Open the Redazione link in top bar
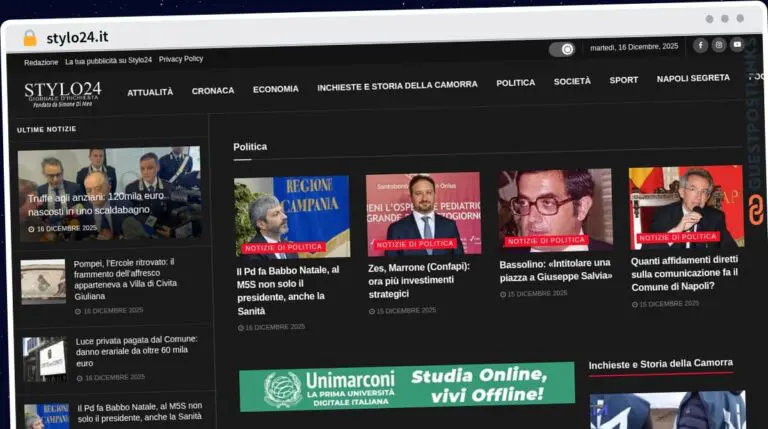Image resolution: width=768 pixels, height=429 pixels. pyautogui.click(x=41, y=61)
